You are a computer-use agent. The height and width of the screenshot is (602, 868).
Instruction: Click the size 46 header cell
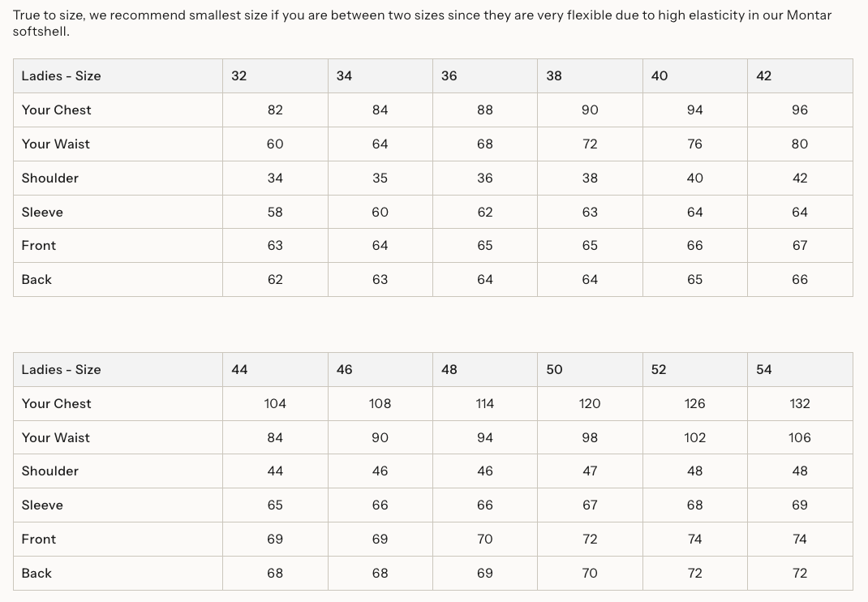[x=380, y=369]
